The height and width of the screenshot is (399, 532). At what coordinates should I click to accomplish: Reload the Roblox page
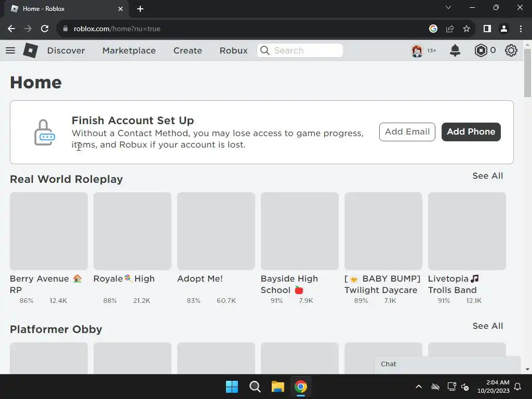point(45,29)
